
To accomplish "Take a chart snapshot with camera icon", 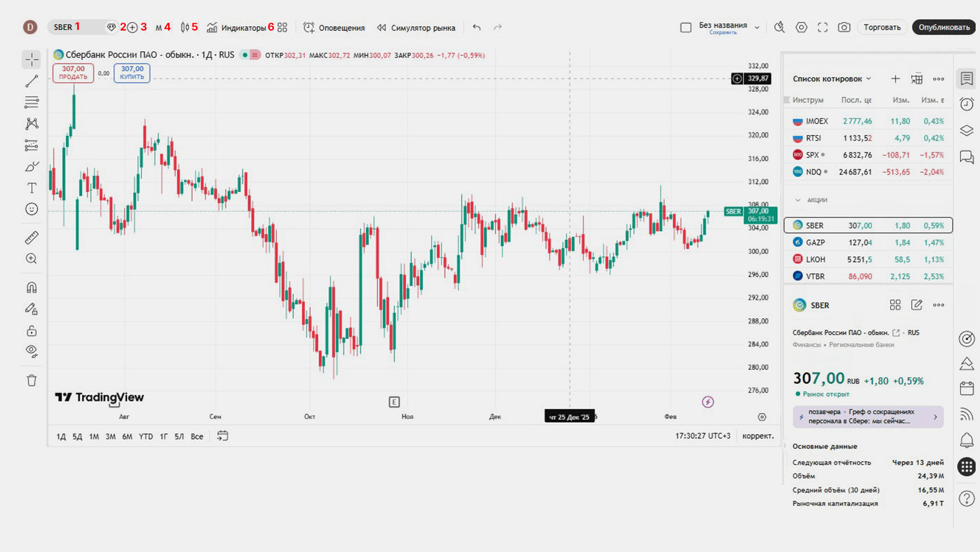I will (x=844, y=27).
